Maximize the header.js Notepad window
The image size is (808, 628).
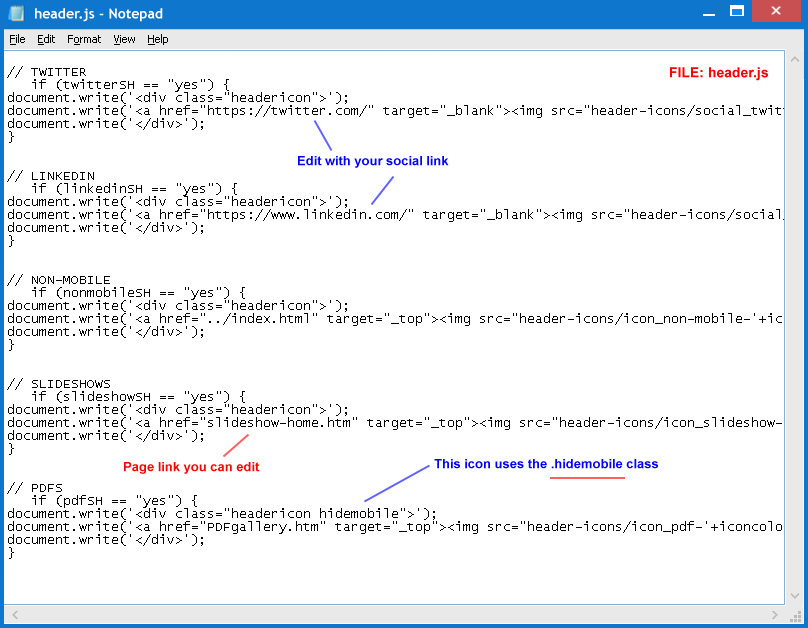click(x=736, y=11)
